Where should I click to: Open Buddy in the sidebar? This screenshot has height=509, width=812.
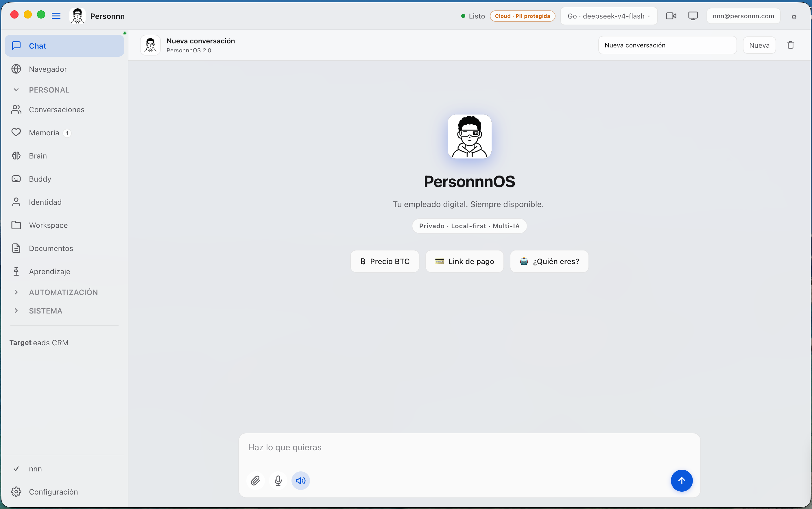pos(64,179)
